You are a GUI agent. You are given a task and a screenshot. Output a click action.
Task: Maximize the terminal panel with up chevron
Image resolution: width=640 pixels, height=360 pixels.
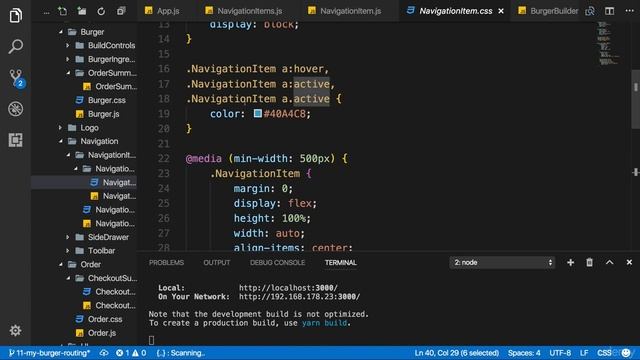coord(609,262)
